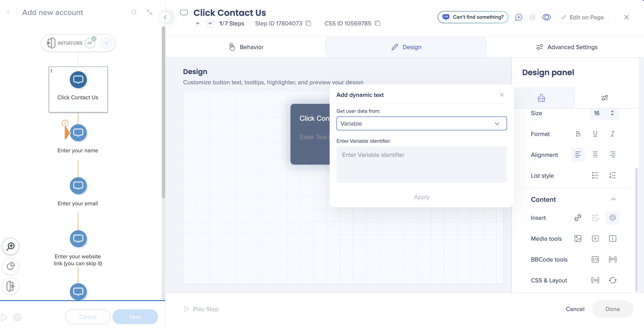Select the numbered list style
The image size is (644, 328).
click(612, 175)
